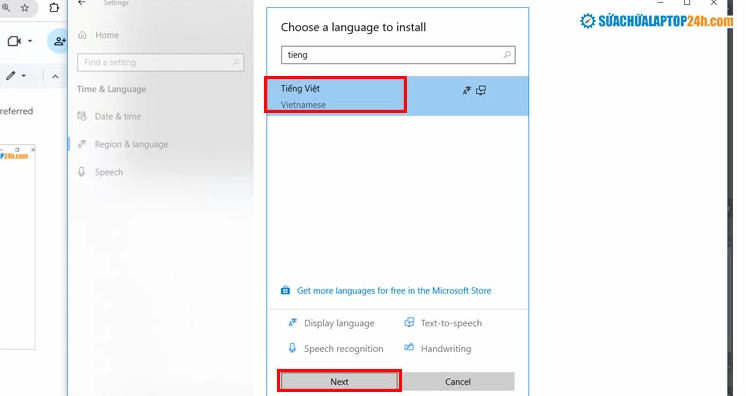This screenshot has width=746, height=396.
Task: Click the Text-to-speech legend label
Action: click(451, 323)
